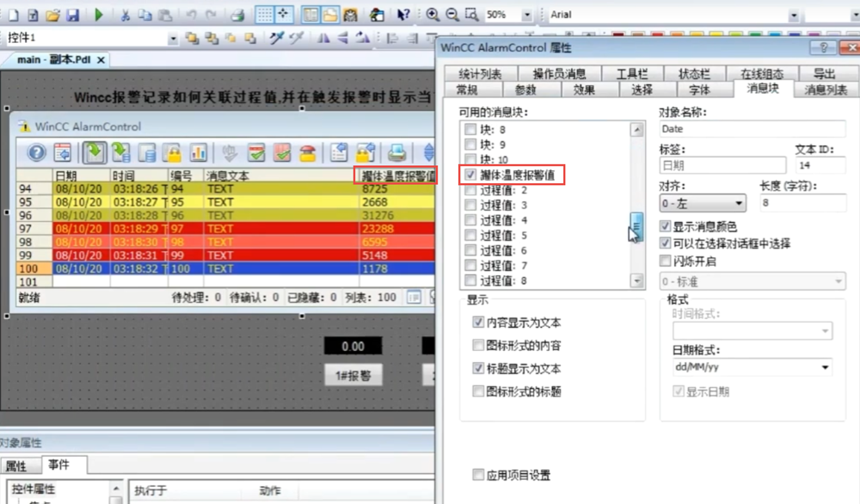Toggle the 闪烁开启 checkbox
This screenshot has width=860, height=504.
point(665,261)
